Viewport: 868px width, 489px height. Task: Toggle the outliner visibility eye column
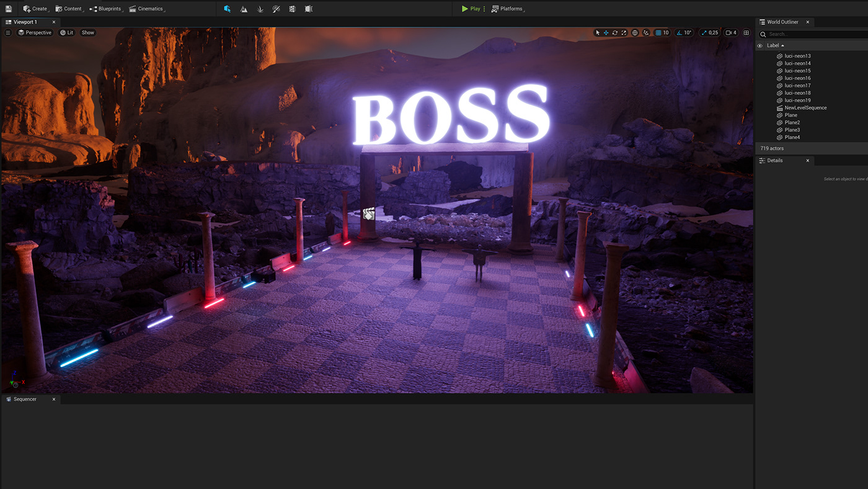point(759,45)
